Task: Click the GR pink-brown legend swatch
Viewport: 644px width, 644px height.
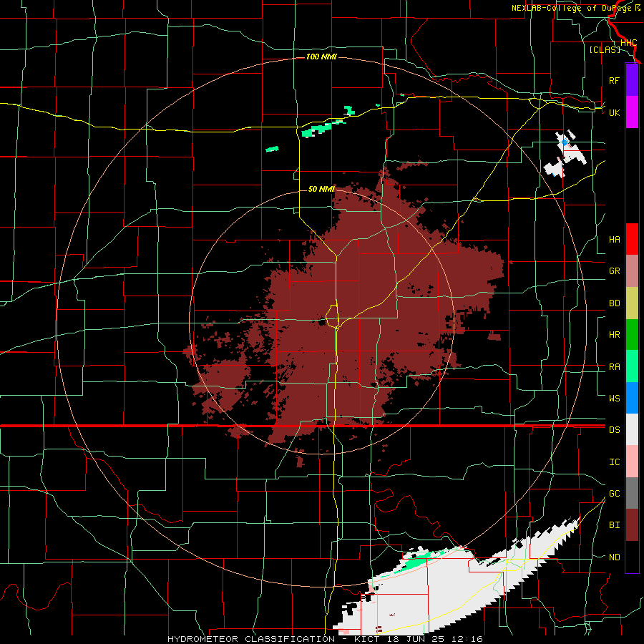Action: [x=632, y=271]
